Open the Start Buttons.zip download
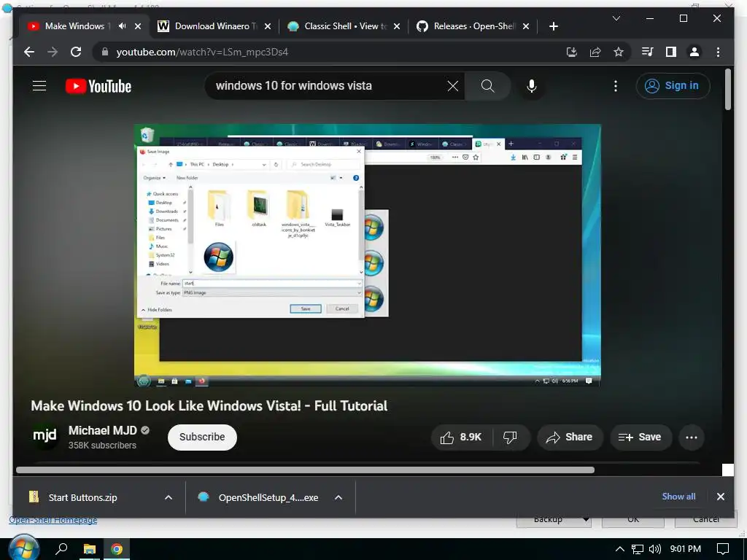747x560 pixels. [x=82, y=497]
